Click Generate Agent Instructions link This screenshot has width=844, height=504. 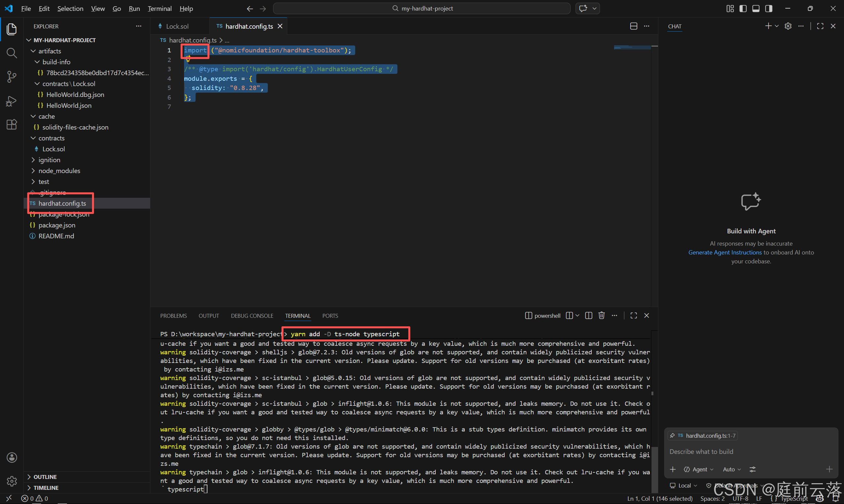(x=725, y=252)
